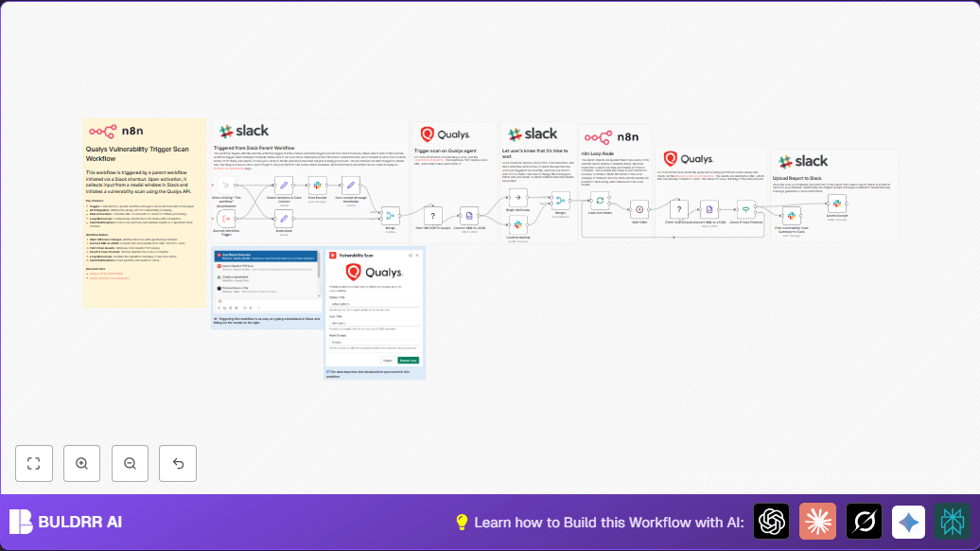Click the 'Upload Report to Slack' heading
Screen dimensions: 980x551
coord(796,178)
